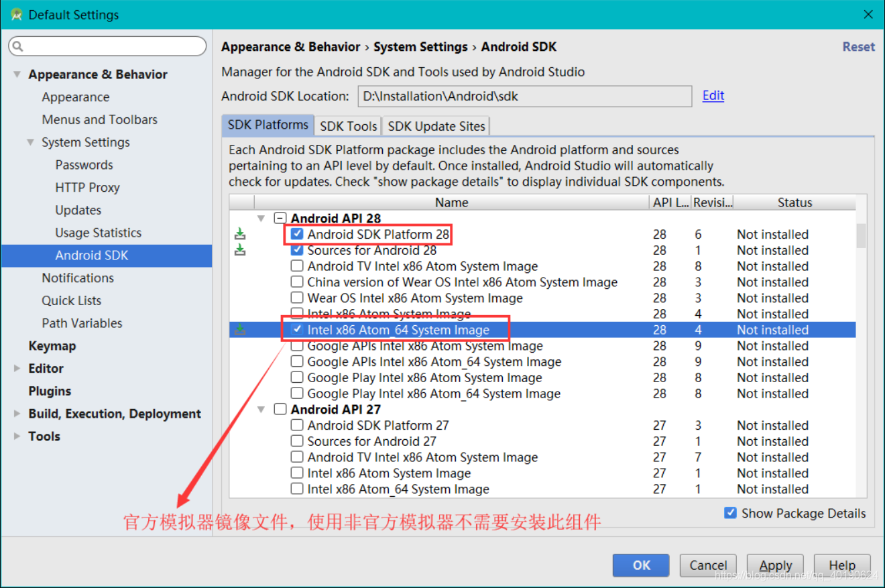Click download icon beside Intel x86 Atom_64 System Image 28
Image resolution: width=885 pixels, height=588 pixels.
point(240,330)
